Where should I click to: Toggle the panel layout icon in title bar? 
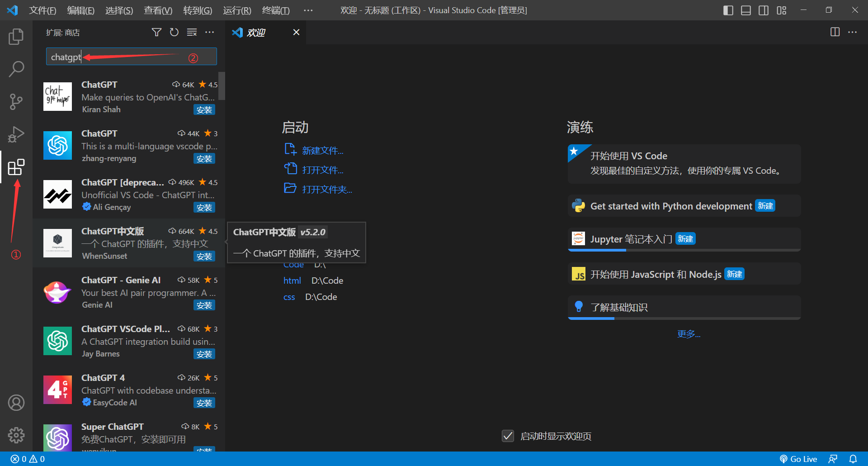(745, 10)
